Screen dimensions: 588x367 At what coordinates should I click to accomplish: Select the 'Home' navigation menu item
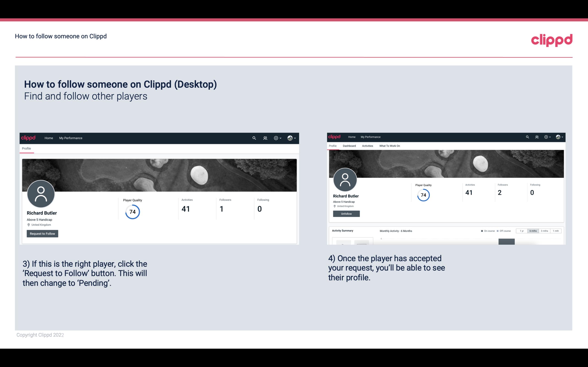[48, 138]
